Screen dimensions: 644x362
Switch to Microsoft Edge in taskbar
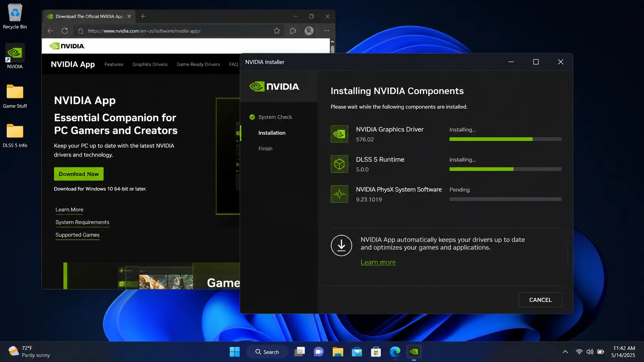coord(395,352)
